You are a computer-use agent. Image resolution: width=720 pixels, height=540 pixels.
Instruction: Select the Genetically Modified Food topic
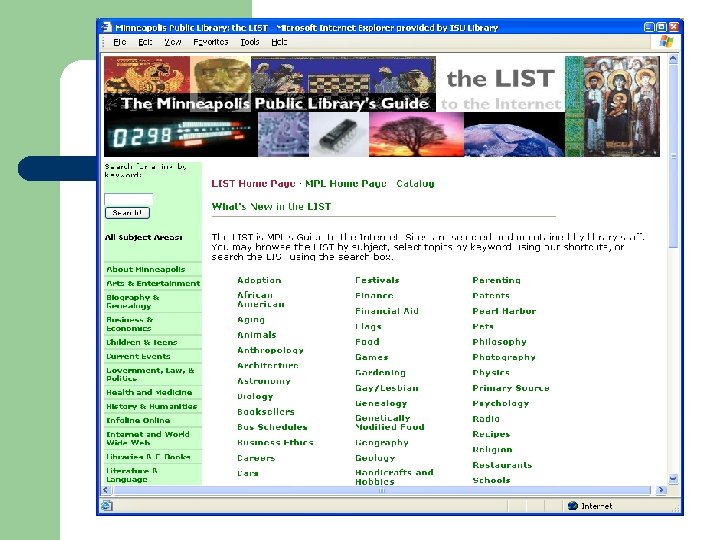click(390, 422)
